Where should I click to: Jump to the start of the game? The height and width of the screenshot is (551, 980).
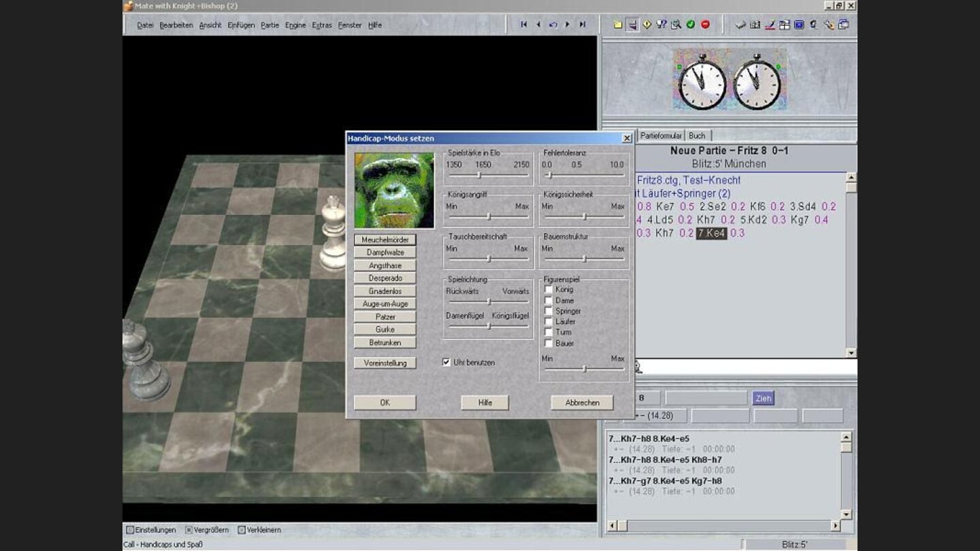523,24
